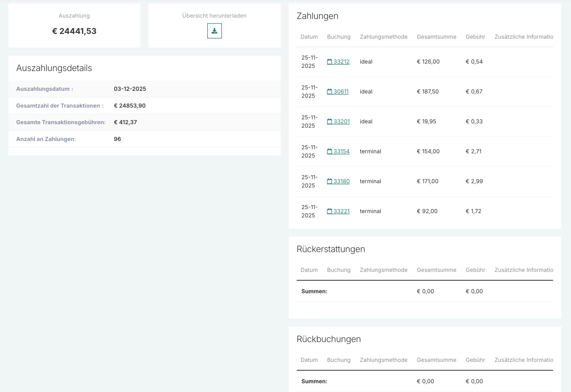Click calendar icon beside booking 33180

pyautogui.click(x=330, y=181)
